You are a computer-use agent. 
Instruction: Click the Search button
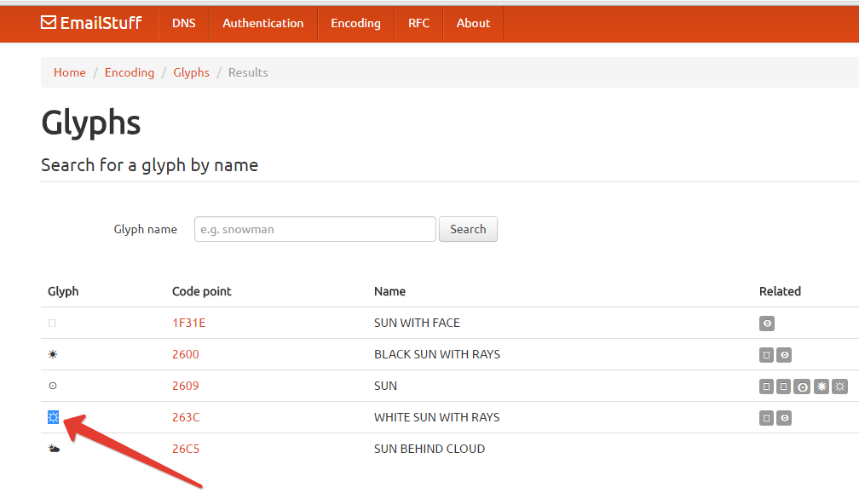468,229
